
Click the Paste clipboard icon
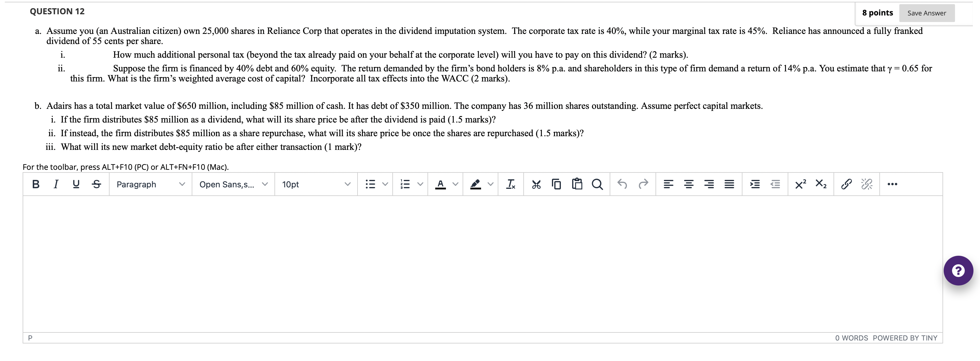577,184
